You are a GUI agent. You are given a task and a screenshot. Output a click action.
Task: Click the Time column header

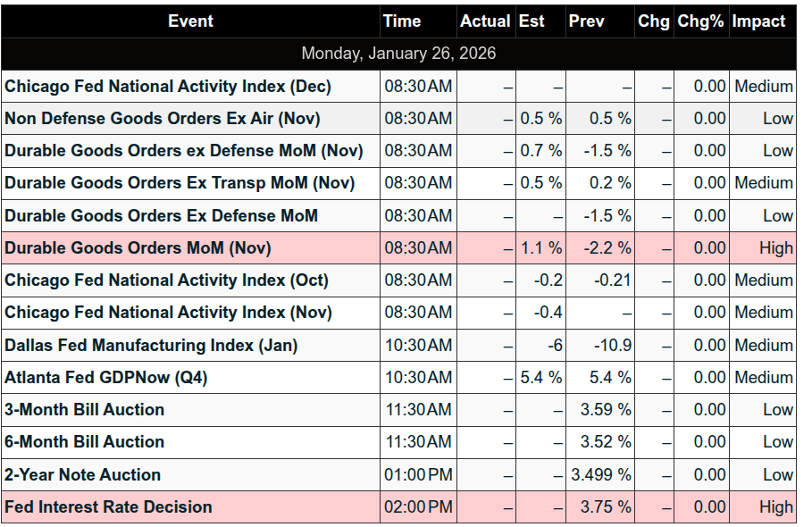coord(402,21)
